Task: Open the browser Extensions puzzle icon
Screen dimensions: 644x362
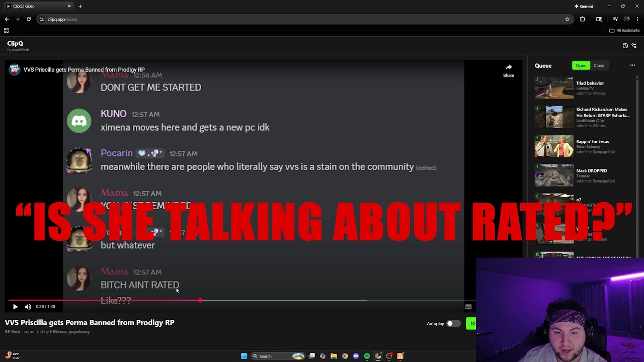Action: coord(583,19)
